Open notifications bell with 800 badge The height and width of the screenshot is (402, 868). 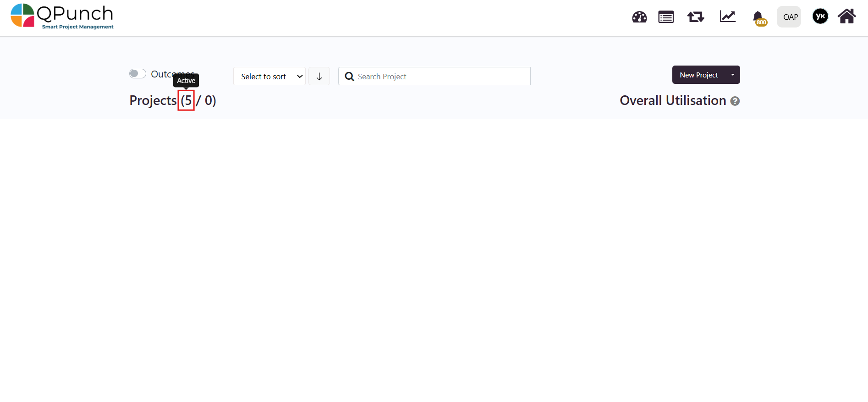coord(758,17)
